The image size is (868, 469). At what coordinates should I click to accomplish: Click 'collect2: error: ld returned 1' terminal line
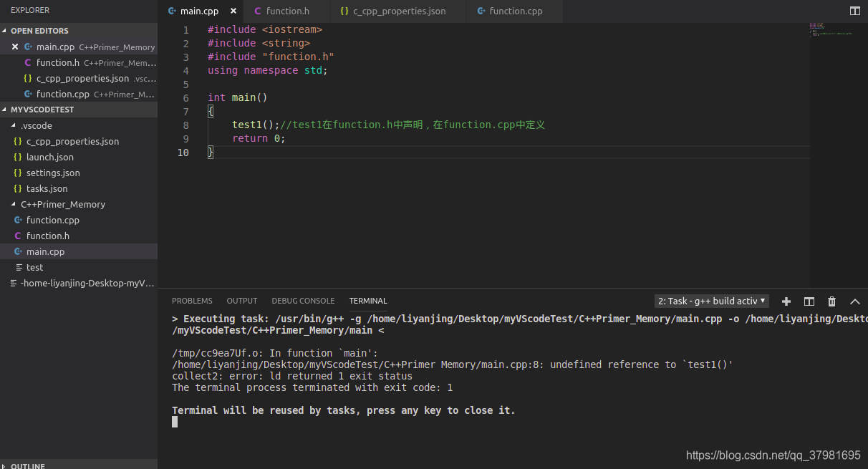pyautogui.click(x=292, y=376)
